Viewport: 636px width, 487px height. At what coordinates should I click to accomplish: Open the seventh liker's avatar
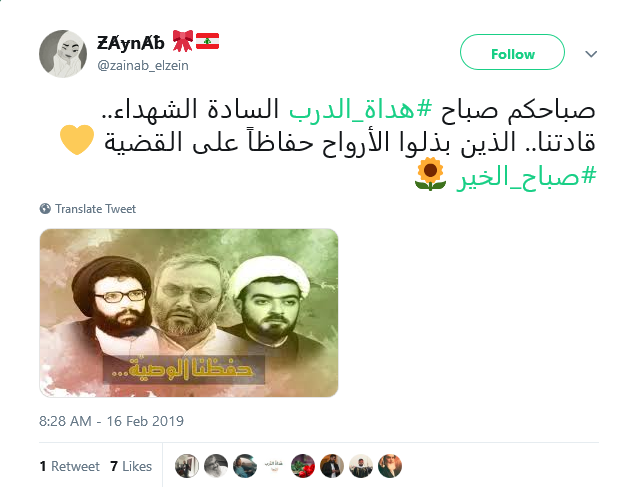(361, 466)
